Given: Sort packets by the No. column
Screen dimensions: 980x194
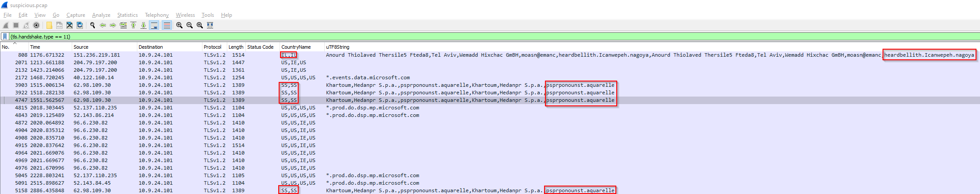Looking at the screenshot, I should (x=6, y=47).
